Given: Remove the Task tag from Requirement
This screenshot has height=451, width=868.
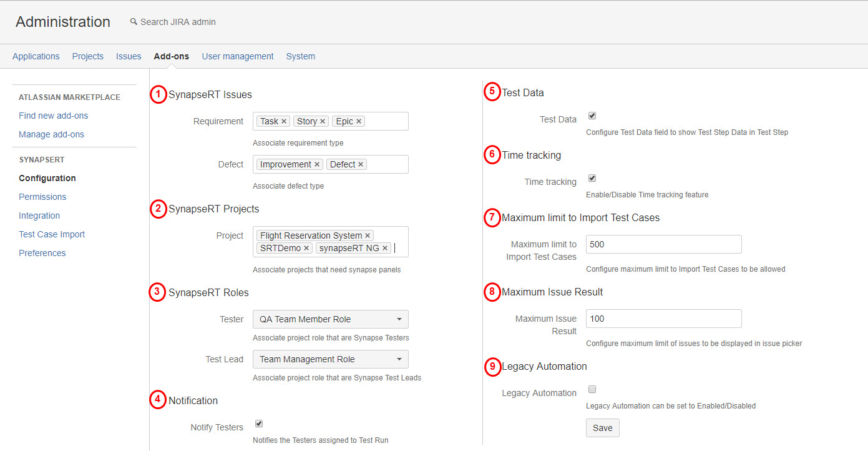Looking at the screenshot, I should (x=284, y=122).
